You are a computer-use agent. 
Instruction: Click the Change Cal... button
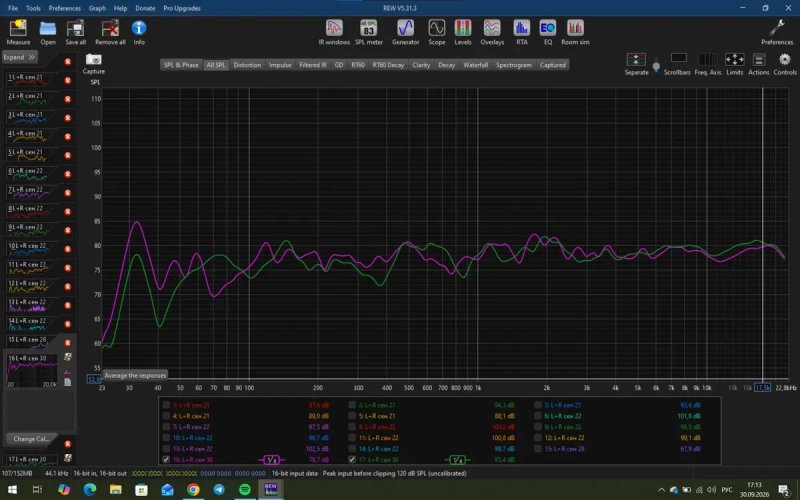[31, 439]
